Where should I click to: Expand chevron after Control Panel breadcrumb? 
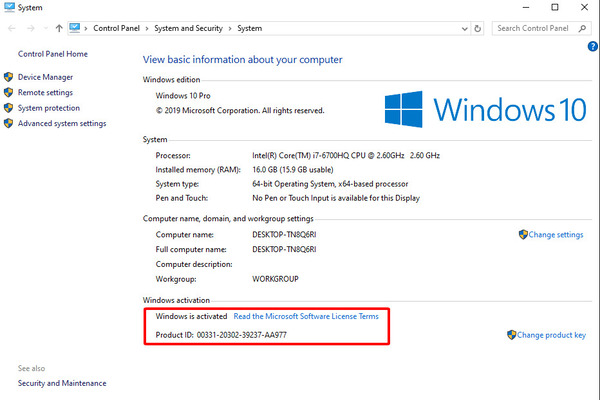tap(147, 29)
